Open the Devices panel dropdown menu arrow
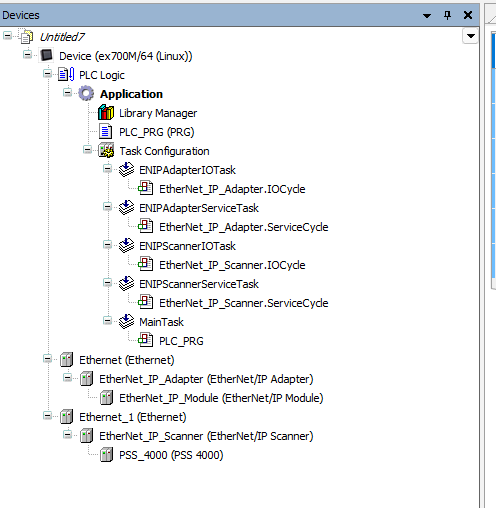Screen dimensions: 496x508 (x=427, y=15)
